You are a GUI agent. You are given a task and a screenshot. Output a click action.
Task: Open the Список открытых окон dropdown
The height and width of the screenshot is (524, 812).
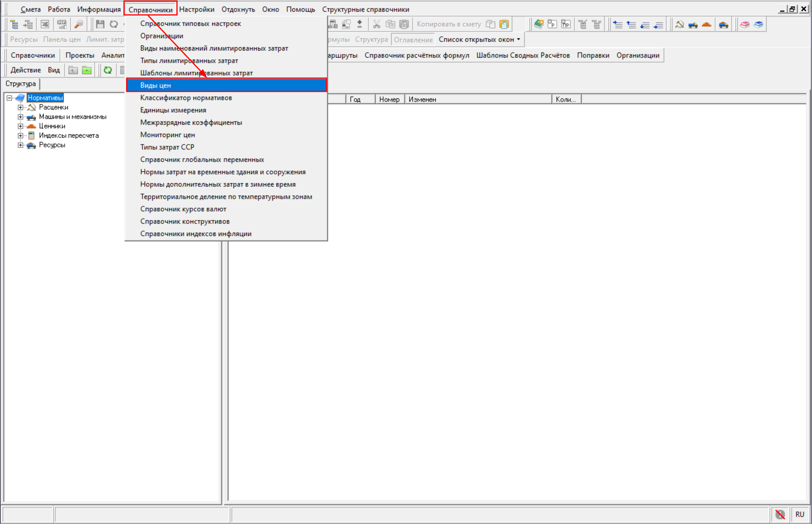pyautogui.click(x=479, y=40)
